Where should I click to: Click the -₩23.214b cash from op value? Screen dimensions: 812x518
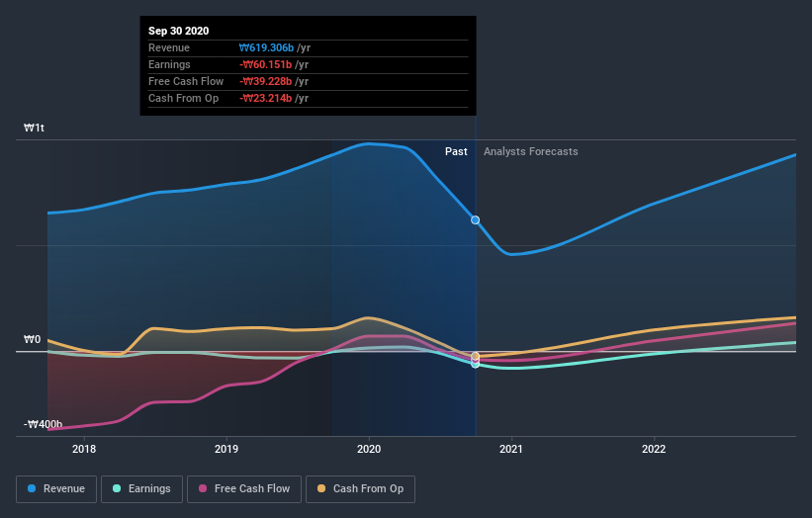(266, 98)
